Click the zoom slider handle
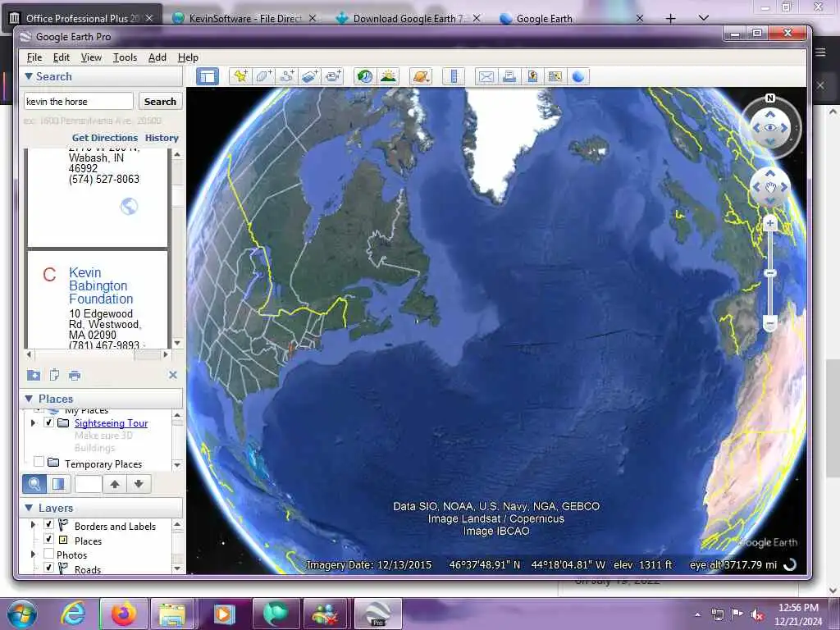The image size is (840, 630). (x=769, y=274)
